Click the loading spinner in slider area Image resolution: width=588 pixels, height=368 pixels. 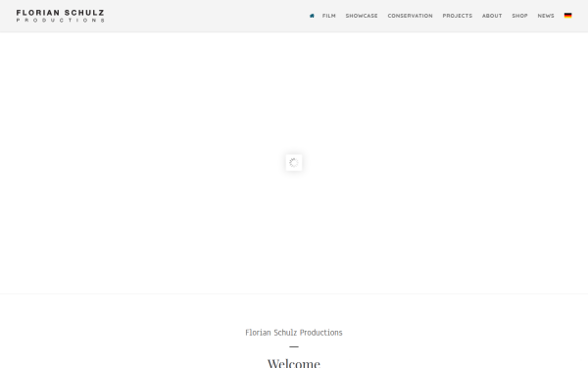point(294,163)
